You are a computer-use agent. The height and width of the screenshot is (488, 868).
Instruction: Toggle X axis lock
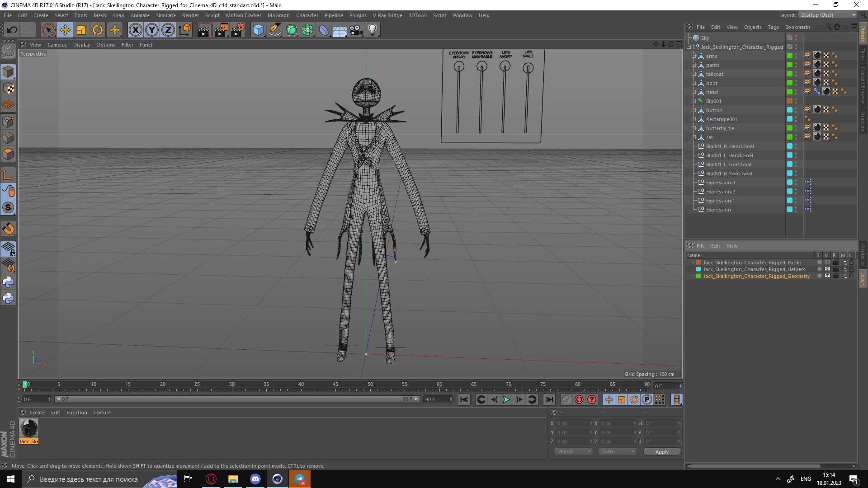tap(135, 30)
